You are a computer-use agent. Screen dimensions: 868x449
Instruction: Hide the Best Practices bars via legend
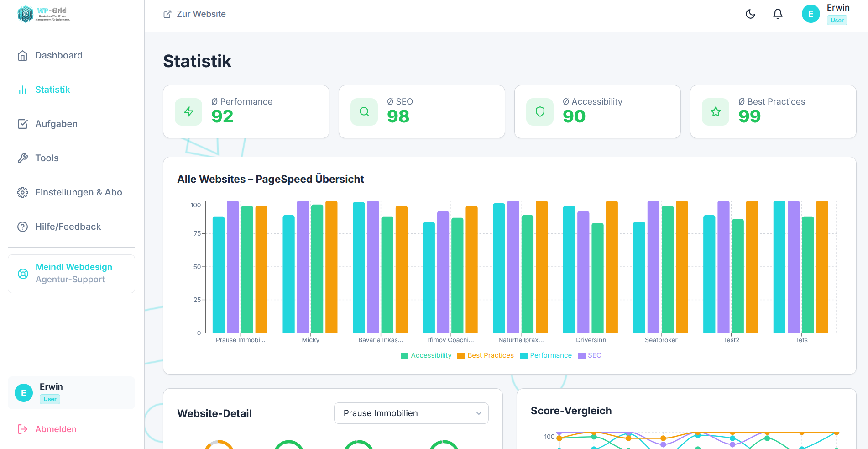pos(485,355)
